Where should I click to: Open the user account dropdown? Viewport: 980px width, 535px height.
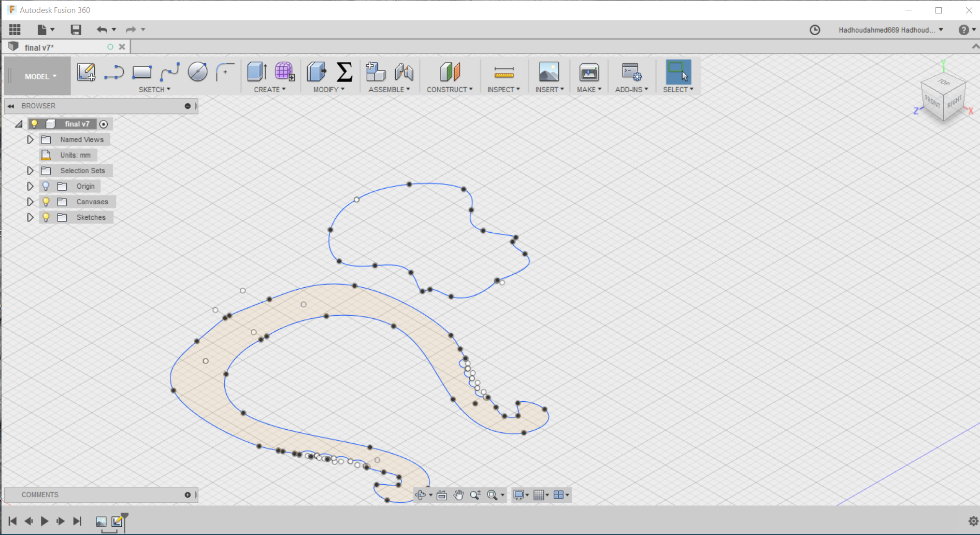(891, 30)
